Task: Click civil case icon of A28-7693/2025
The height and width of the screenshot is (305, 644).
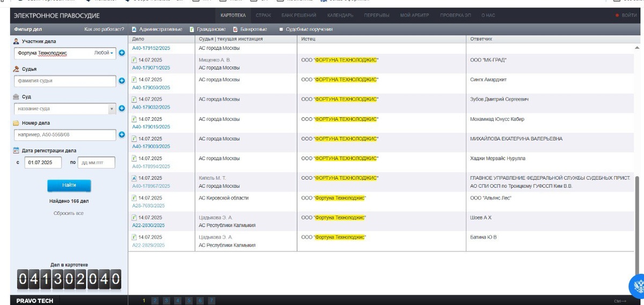Action: 135,198
